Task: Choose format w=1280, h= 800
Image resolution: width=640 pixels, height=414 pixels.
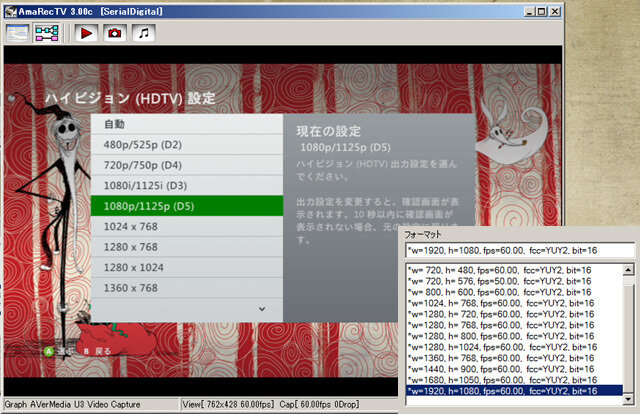Action: tap(514, 336)
